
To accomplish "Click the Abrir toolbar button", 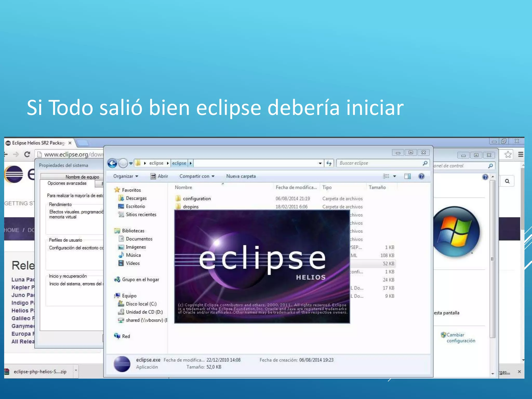I will pos(159,176).
